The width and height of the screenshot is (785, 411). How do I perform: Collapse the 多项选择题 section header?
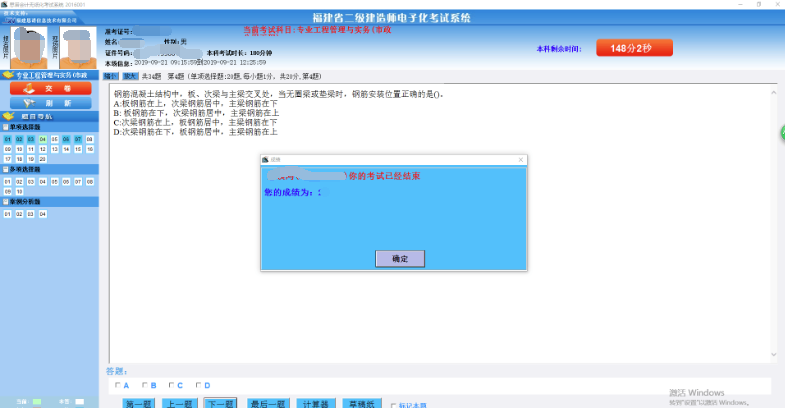6,170
